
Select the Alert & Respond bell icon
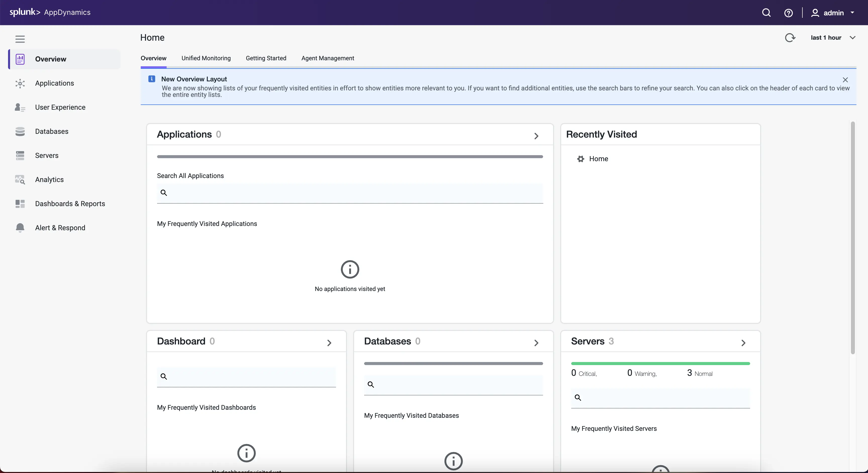[x=20, y=227]
